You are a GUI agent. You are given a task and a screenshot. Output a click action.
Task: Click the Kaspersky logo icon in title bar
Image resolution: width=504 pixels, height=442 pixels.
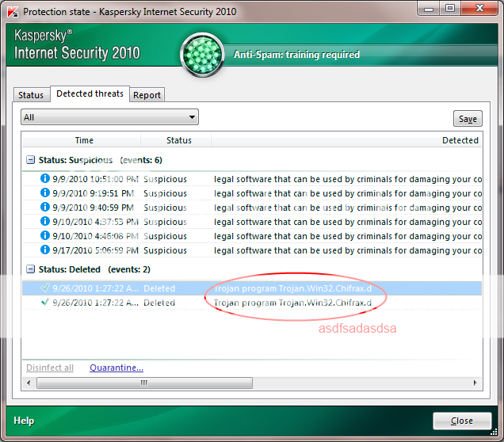(13, 12)
